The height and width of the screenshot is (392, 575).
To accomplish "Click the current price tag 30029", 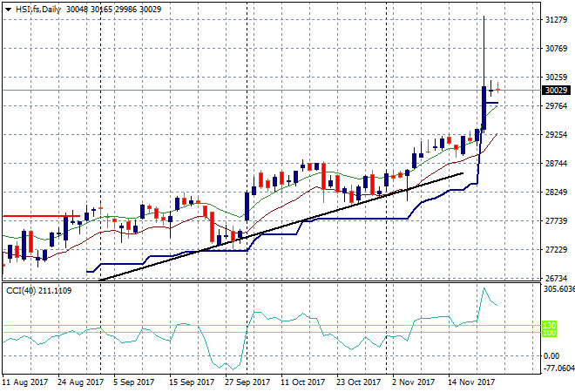I will 556,91.
